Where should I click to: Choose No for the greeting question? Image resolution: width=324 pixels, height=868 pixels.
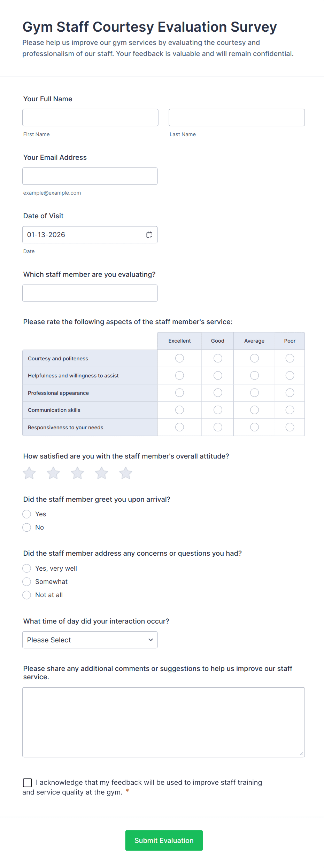point(26,527)
